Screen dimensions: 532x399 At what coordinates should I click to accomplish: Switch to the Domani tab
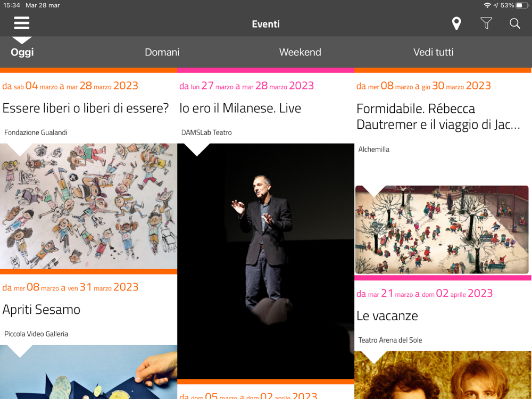162,52
